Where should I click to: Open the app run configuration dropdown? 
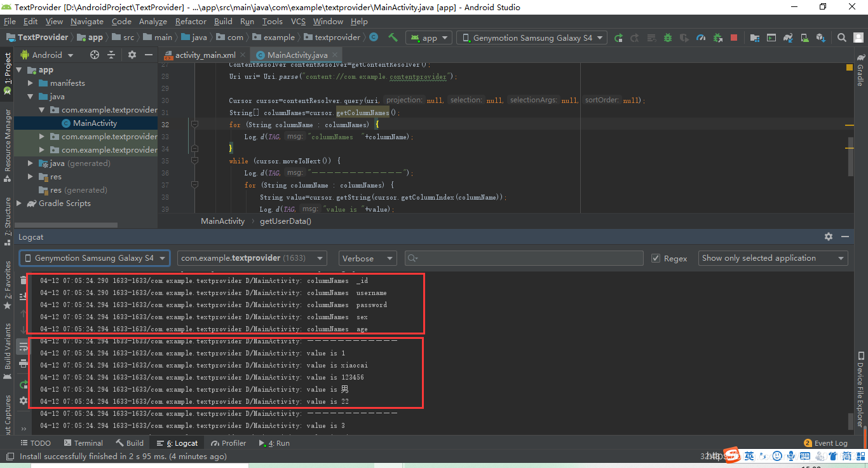(429, 38)
